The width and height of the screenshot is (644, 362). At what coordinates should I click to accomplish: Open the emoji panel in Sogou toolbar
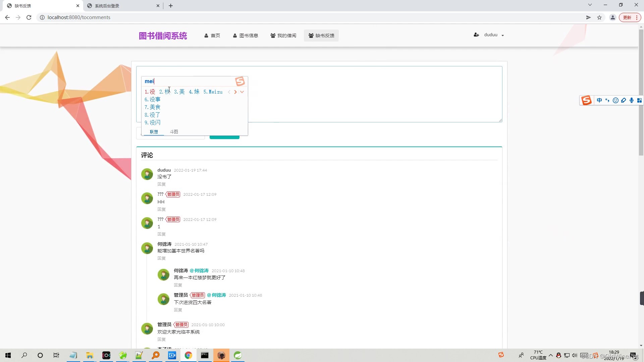point(616,100)
